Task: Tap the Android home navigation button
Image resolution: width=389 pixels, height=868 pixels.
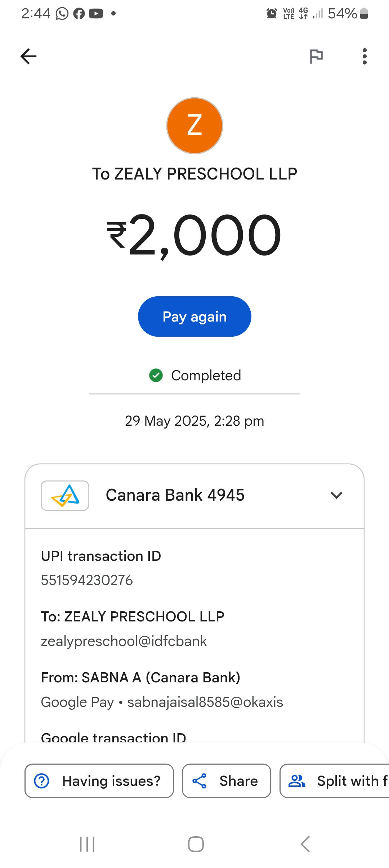Action: pyautogui.click(x=196, y=844)
